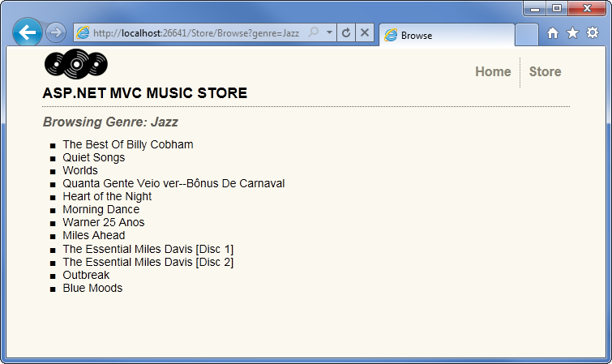Refresh the page with the reload icon
This screenshot has width=612, height=364.
(x=346, y=33)
